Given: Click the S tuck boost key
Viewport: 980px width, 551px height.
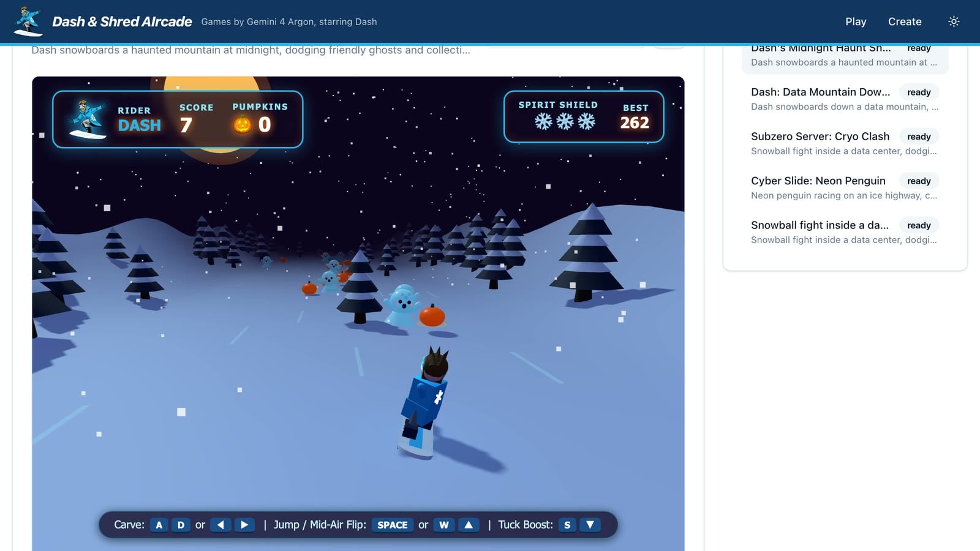Looking at the screenshot, I should [x=567, y=525].
